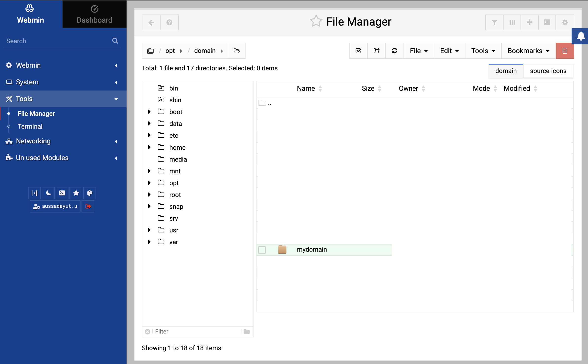
Task: Click the filter funnel icon in header
Action: coord(494,22)
